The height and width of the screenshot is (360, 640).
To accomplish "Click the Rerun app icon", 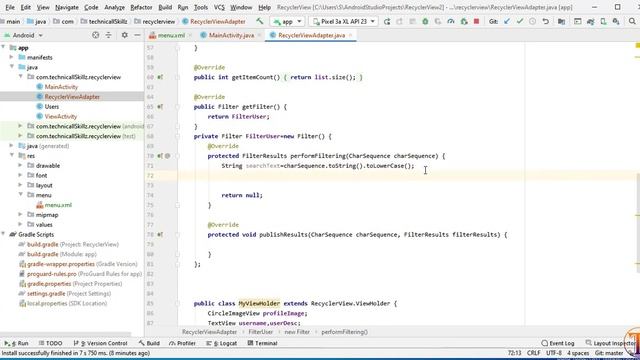I will click(387, 21).
